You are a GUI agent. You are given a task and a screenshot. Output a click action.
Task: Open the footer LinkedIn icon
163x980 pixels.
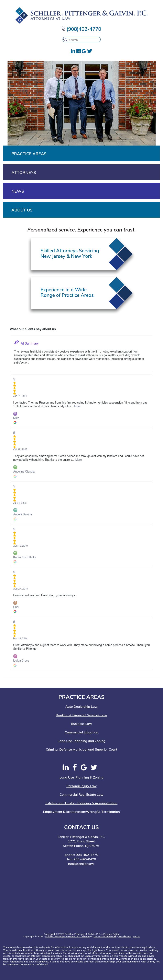66,767
